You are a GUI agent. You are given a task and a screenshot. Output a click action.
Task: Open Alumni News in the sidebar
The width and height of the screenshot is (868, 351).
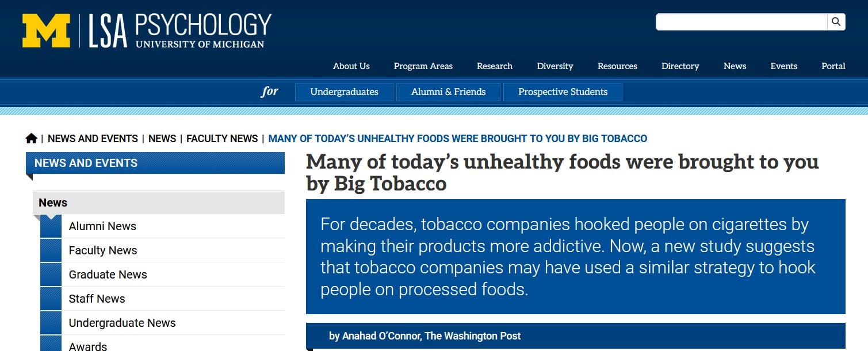click(102, 226)
